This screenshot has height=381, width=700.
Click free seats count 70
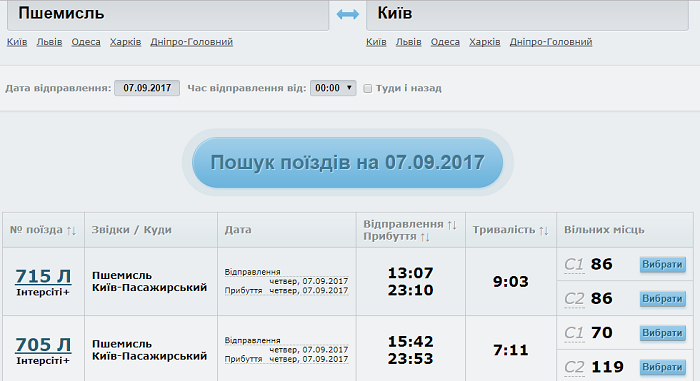pyautogui.click(x=601, y=333)
